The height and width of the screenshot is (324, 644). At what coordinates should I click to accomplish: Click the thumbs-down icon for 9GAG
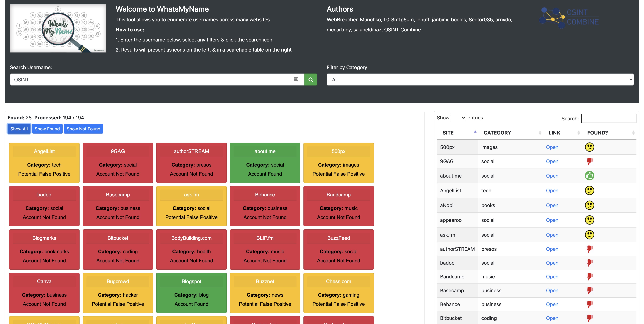point(589,161)
